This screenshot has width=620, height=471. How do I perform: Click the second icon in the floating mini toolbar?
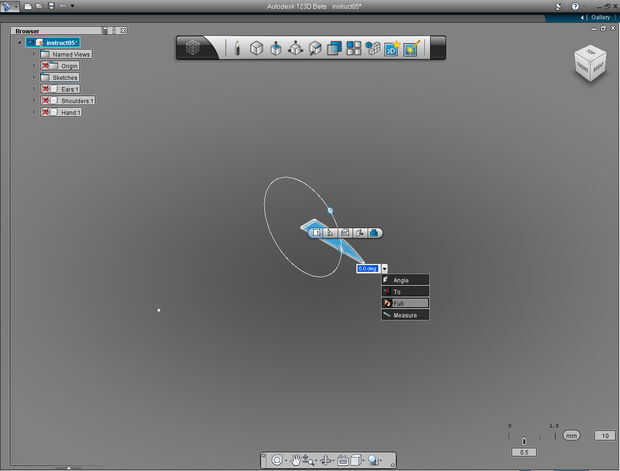tap(330, 233)
